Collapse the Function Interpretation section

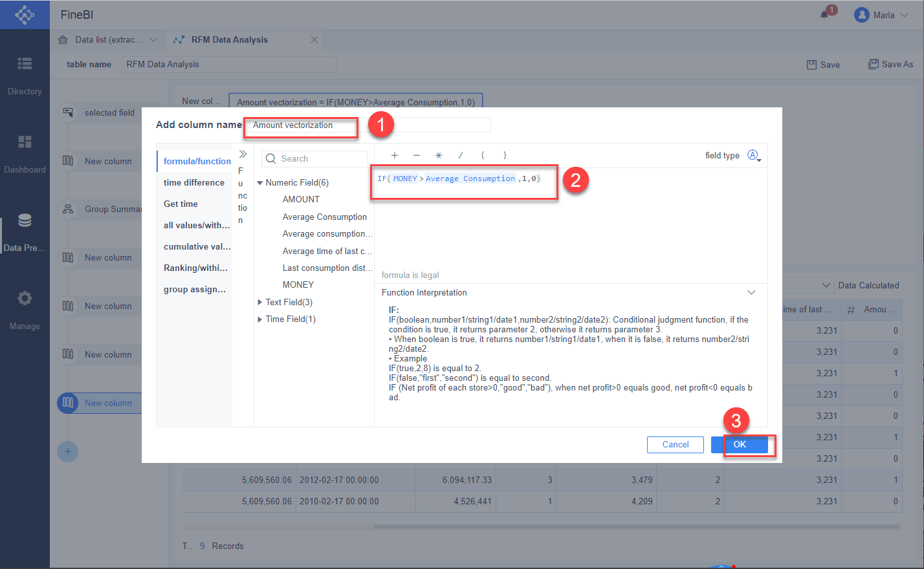[751, 293]
